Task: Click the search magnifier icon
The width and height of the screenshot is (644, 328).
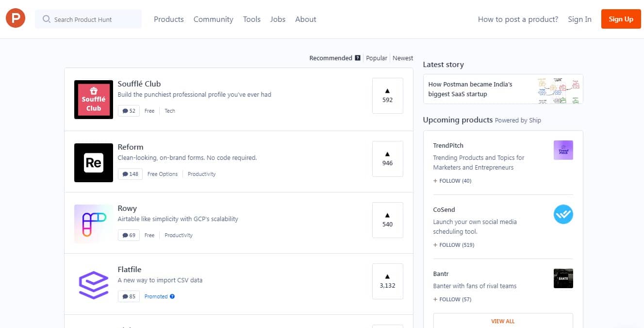Action: tap(47, 19)
